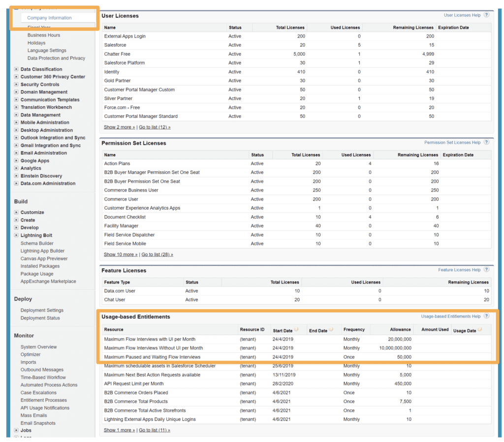Click Go to list (11) link
This screenshot has height=442, width=504.
(x=155, y=430)
